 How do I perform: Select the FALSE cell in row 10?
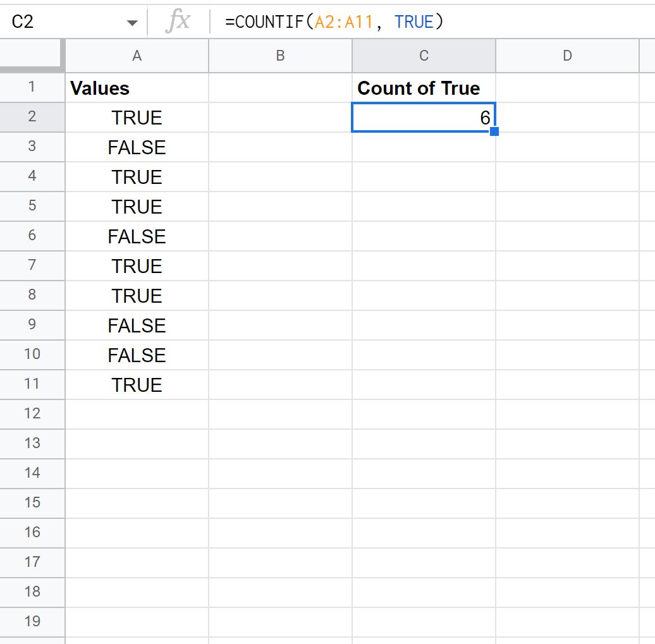pyautogui.click(x=137, y=355)
